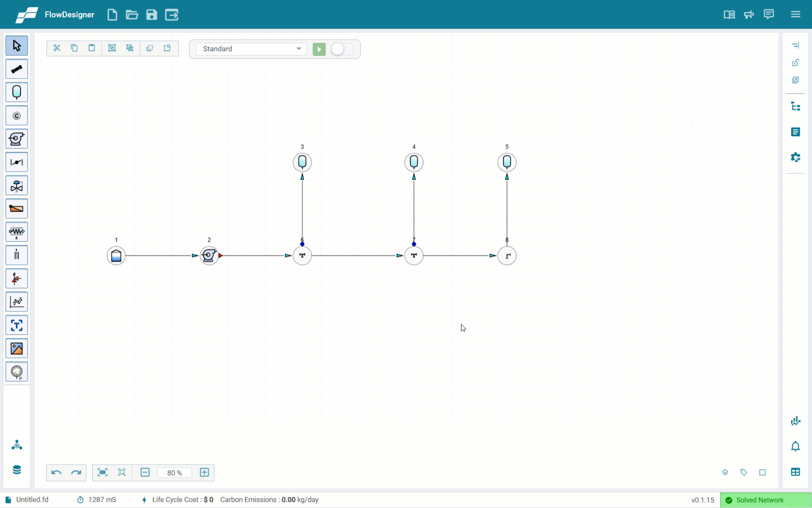Select the pipe drawing tool
Screen dimensions: 812x508
click(16, 69)
